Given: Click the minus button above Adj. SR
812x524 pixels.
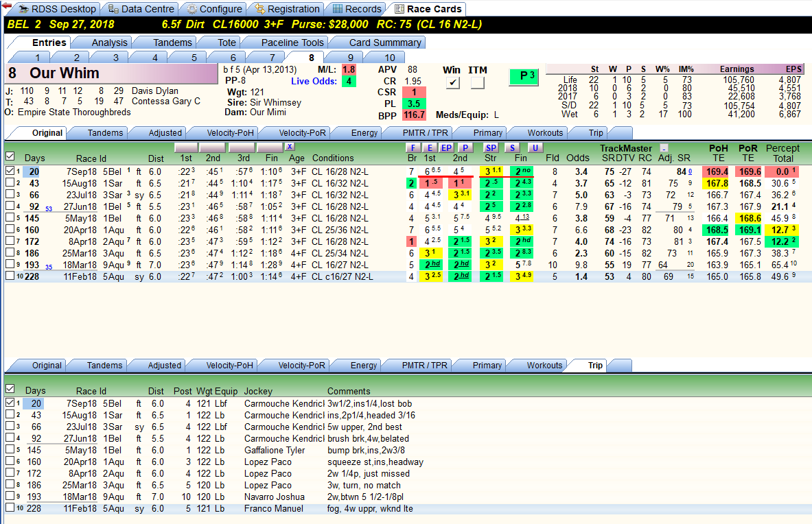Looking at the screenshot, I should point(664,148).
